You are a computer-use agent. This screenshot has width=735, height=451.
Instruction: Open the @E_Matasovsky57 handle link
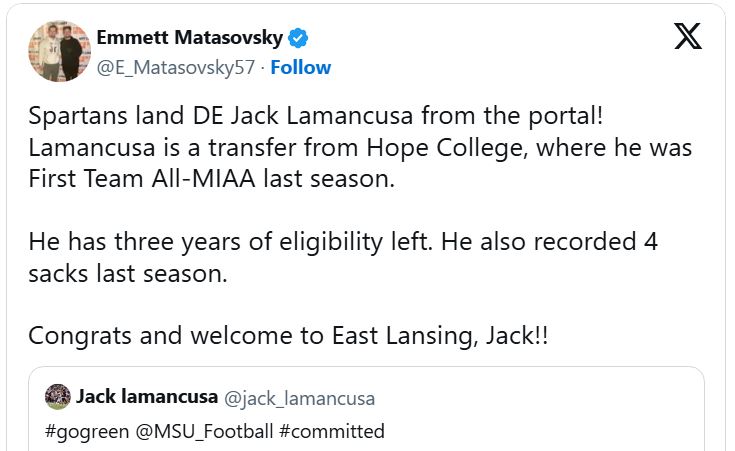click(175, 68)
